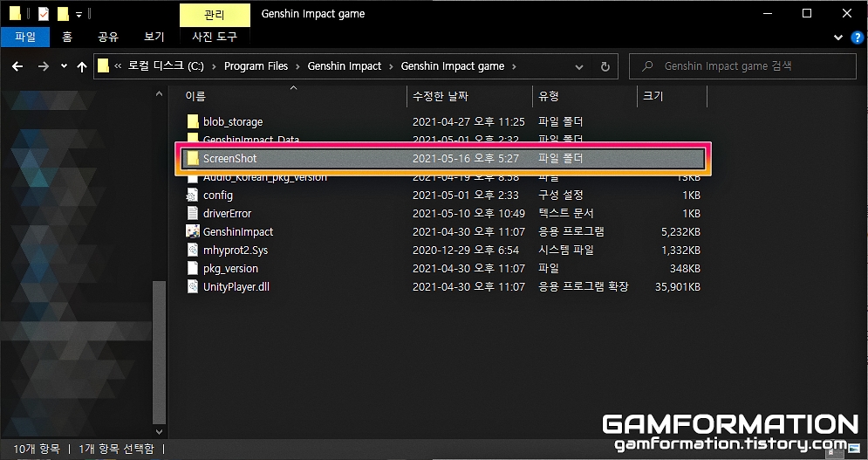Screen dimensions: 868x460
Task: Click date 2021-05-16 오후 5:27
Action: tap(466, 159)
